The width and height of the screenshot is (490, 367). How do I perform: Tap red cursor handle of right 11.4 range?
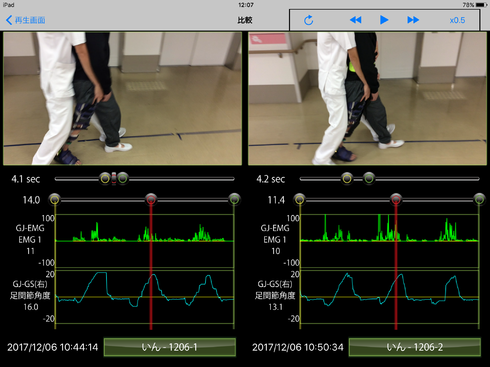point(396,199)
